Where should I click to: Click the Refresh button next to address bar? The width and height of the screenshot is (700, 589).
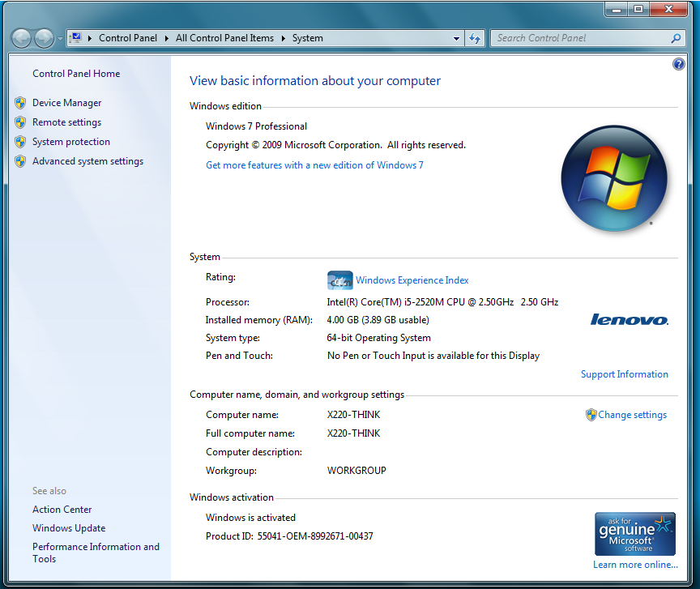pyautogui.click(x=475, y=38)
